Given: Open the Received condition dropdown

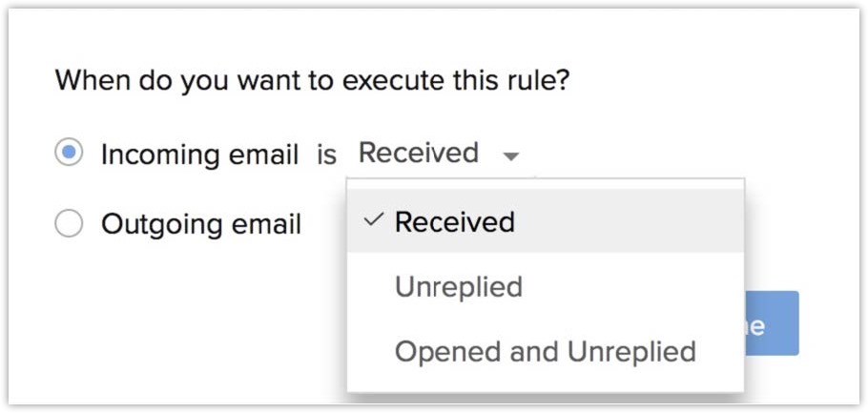Looking at the screenshot, I should 438,153.
